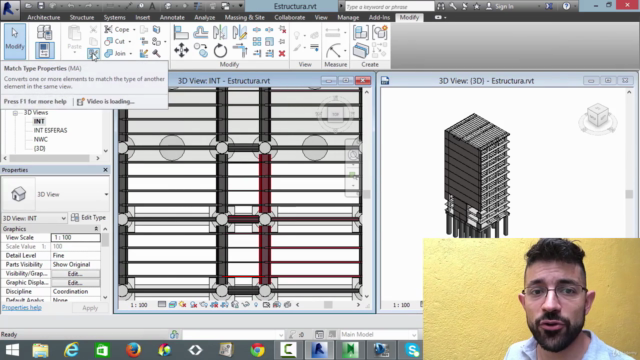
Task: Switch to the Structure ribbon tab
Action: click(x=82, y=18)
